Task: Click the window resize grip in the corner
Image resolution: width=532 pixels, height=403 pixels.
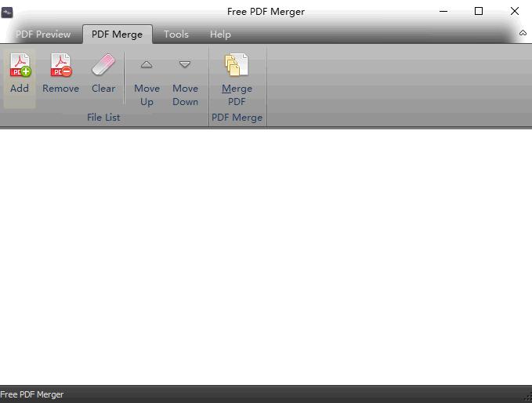Action: 527,398
